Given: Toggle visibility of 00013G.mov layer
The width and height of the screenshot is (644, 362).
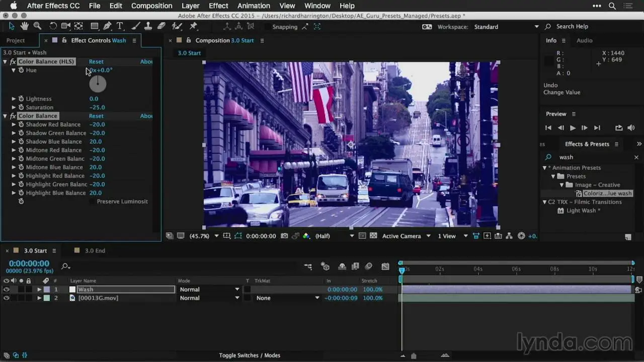Looking at the screenshot, I should (x=6, y=298).
